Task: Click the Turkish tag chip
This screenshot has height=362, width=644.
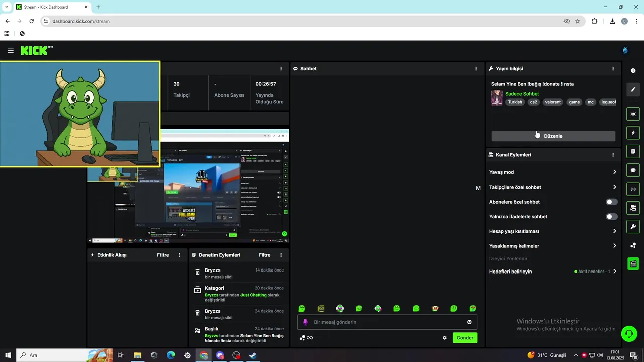Action: (x=515, y=102)
